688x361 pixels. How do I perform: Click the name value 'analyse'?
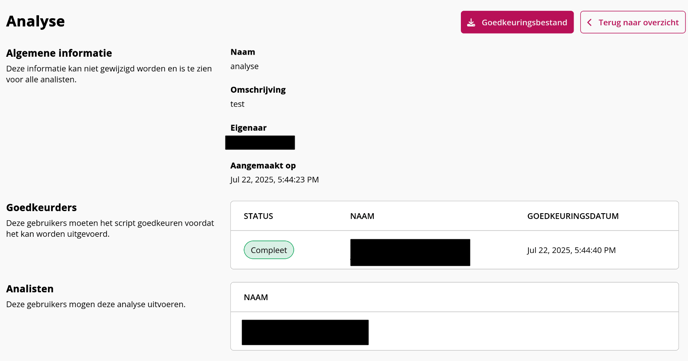[244, 66]
